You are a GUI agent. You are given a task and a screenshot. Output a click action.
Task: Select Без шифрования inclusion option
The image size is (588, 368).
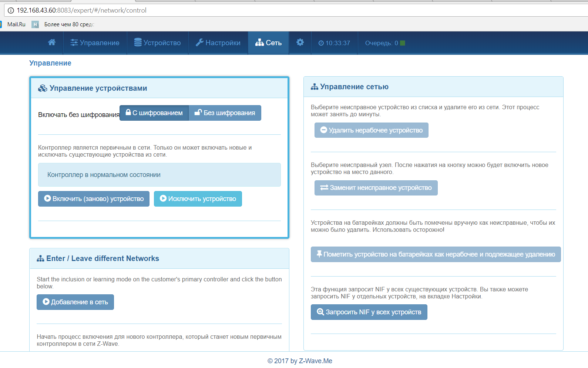point(225,113)
